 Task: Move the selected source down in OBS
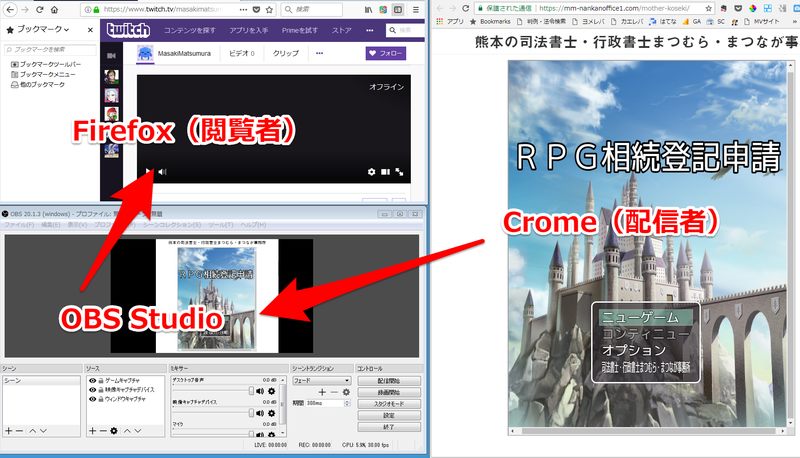click(x=138, y=431)
